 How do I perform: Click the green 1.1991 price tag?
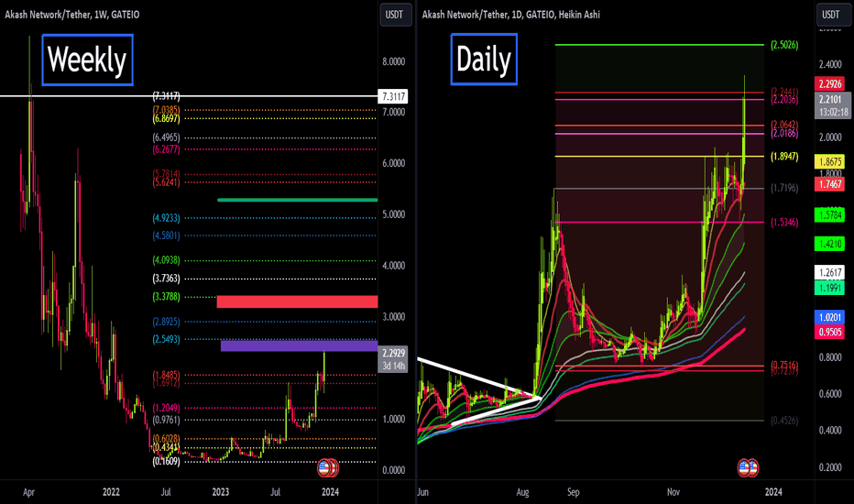coord(829,288)
